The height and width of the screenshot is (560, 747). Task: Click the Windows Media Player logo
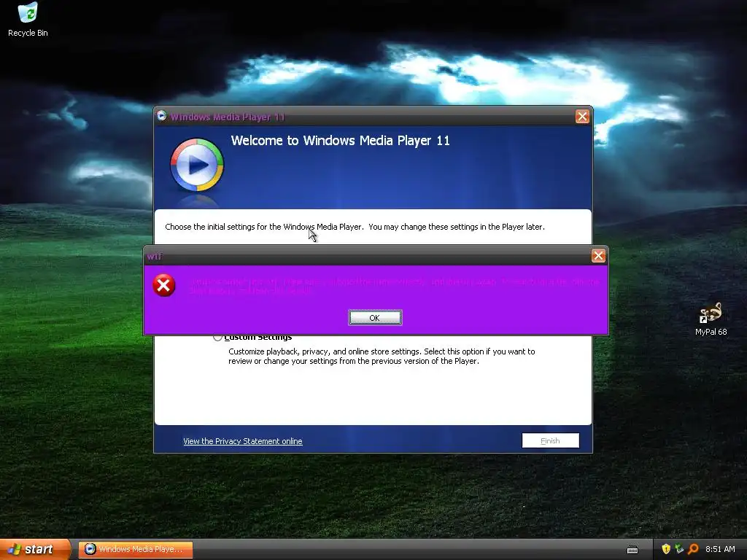coord(197,165)
